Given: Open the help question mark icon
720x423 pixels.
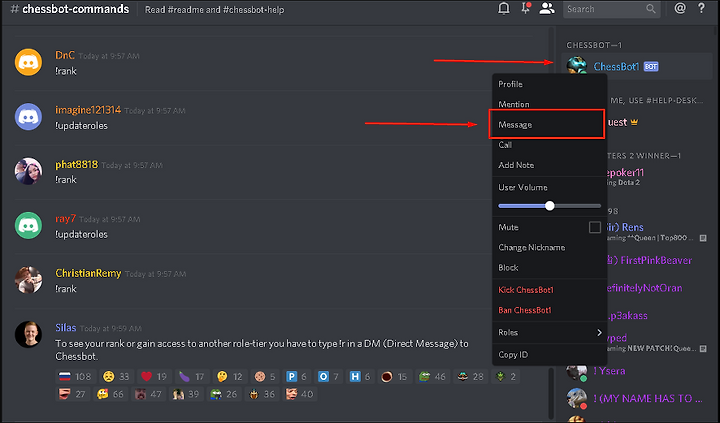Looking at the screenshot, I should point(701,8).
